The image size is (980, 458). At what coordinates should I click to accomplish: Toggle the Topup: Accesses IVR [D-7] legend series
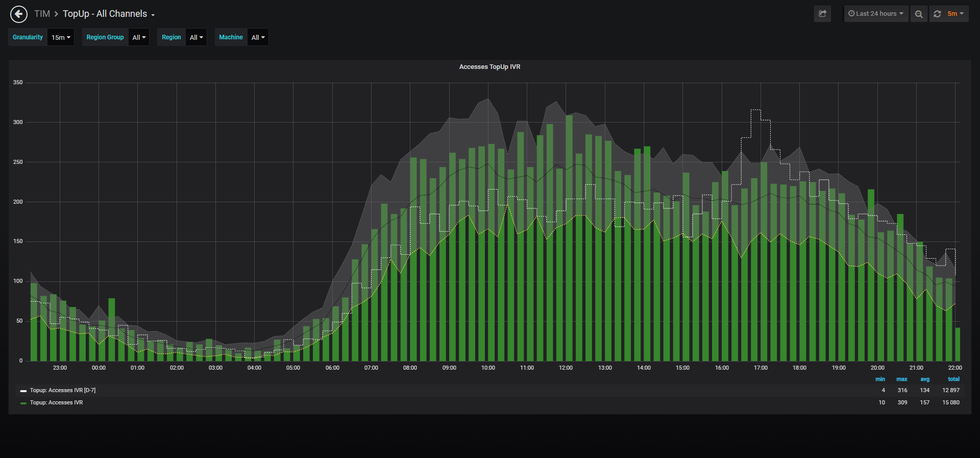[63, 391]
